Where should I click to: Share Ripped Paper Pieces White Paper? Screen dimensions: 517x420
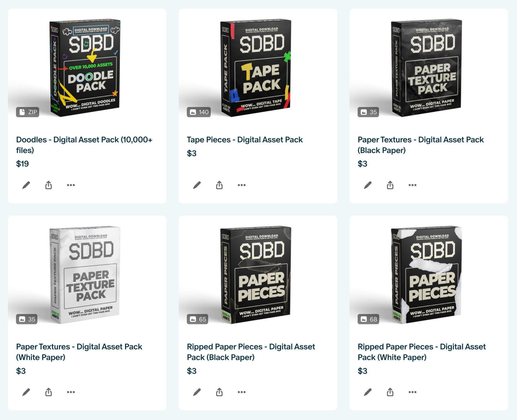(x=390, y=392)
